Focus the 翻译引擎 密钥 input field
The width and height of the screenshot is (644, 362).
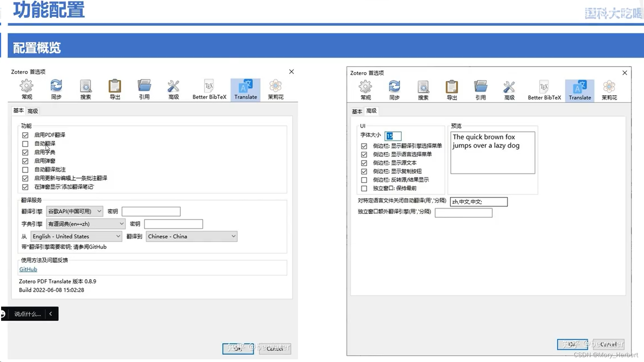point(151,211)
